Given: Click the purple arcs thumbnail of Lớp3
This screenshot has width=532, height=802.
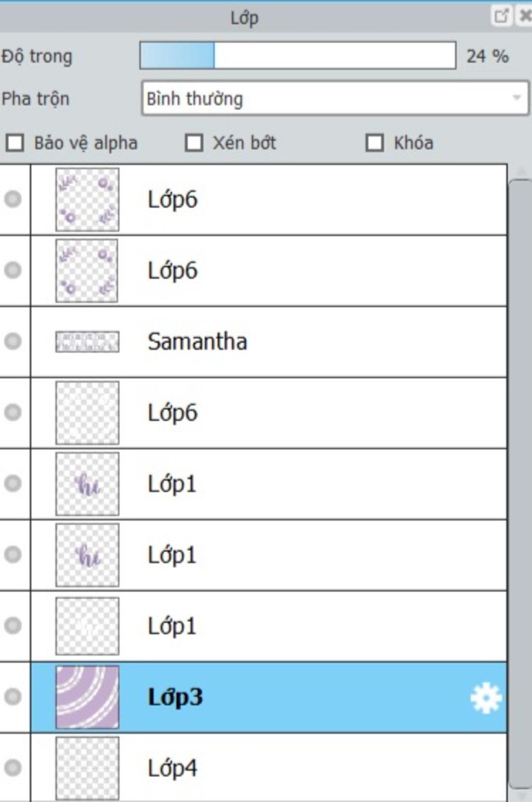Looking at the screenshot, I should coord(87,697).
